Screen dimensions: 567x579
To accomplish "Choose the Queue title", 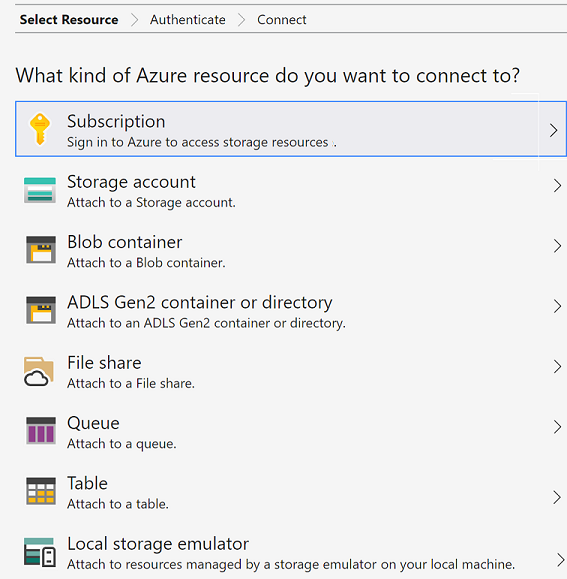I will (93, 423).
